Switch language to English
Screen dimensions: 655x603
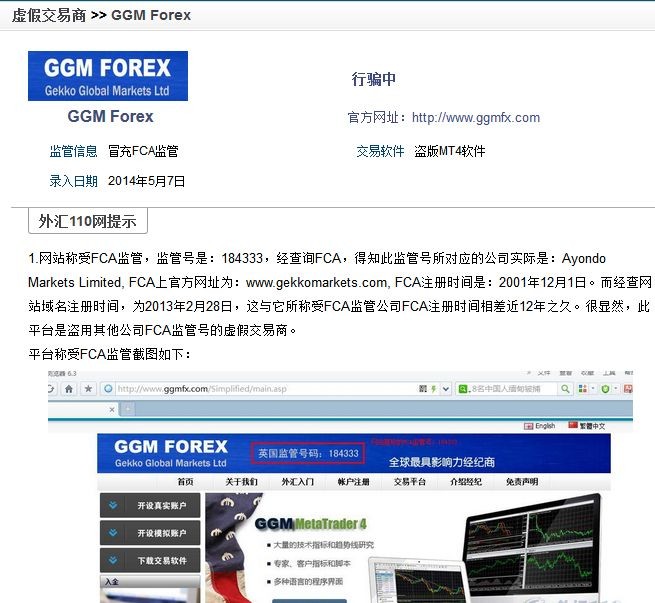[539, 426]
